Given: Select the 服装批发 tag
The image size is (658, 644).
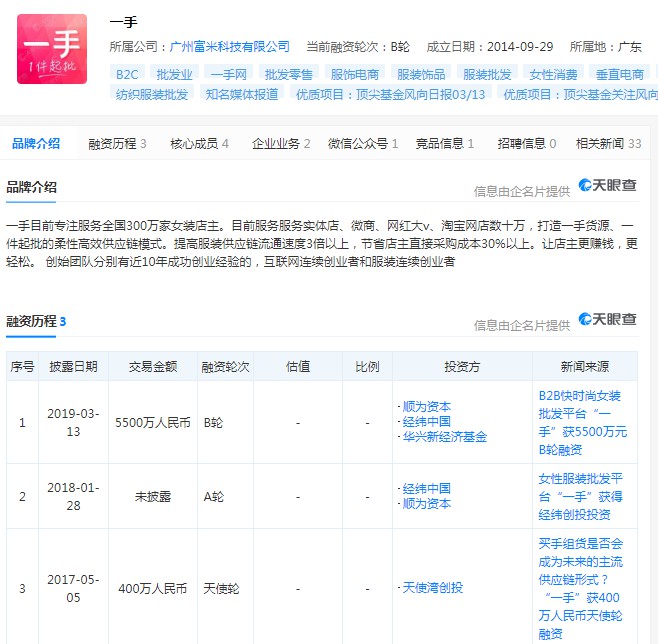Looking at the screenshot, I should coord(487,74).
